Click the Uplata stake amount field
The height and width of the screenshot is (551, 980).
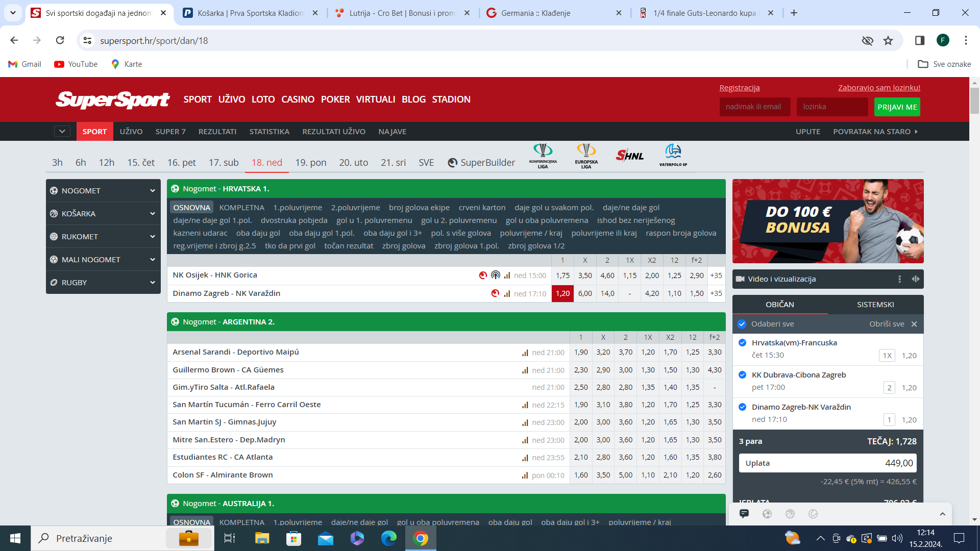pos(827,463)
